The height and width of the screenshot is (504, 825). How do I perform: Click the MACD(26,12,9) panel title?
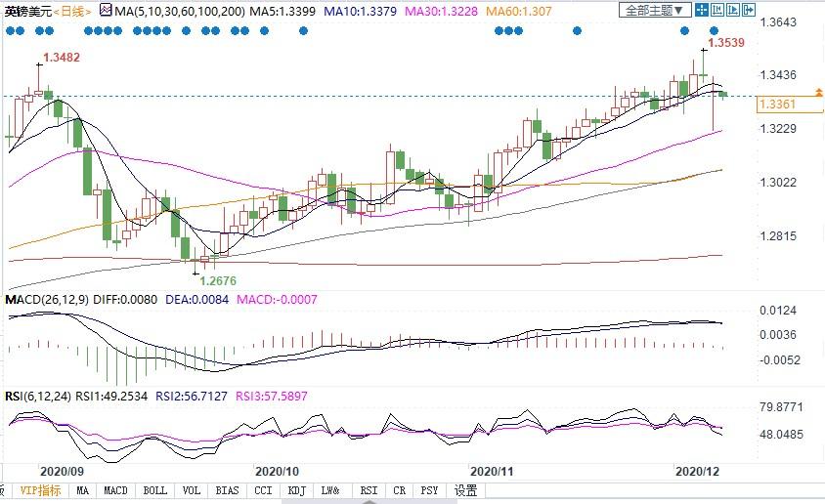pyautogui.click(x=47, y=300)
